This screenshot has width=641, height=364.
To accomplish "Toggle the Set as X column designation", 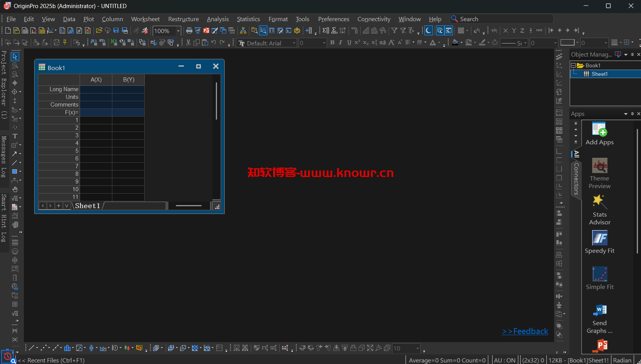I will pyautogui.click(x=506, y=30).
